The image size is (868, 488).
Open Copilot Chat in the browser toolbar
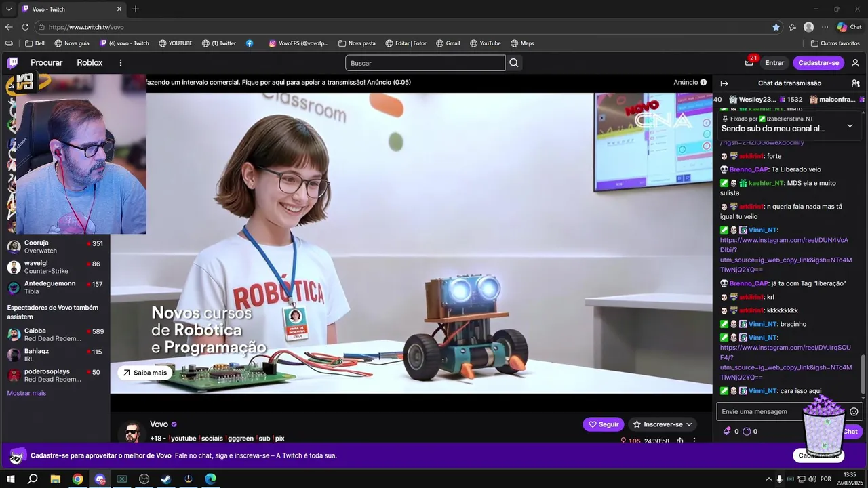pos(849,27)
